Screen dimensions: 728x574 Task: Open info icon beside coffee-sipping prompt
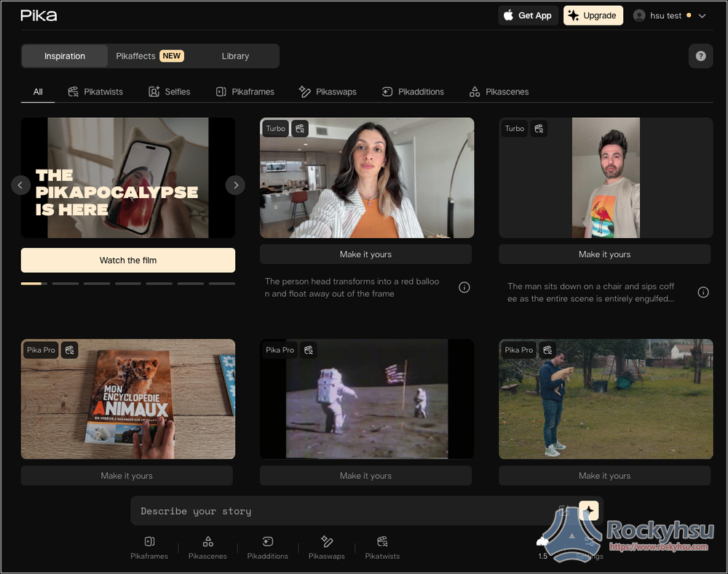pyautogui.click(x=703, y=292)
